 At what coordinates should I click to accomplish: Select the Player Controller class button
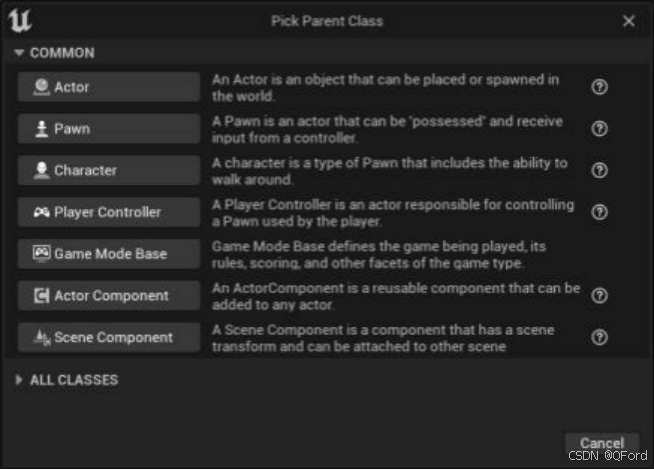(108, 212)
